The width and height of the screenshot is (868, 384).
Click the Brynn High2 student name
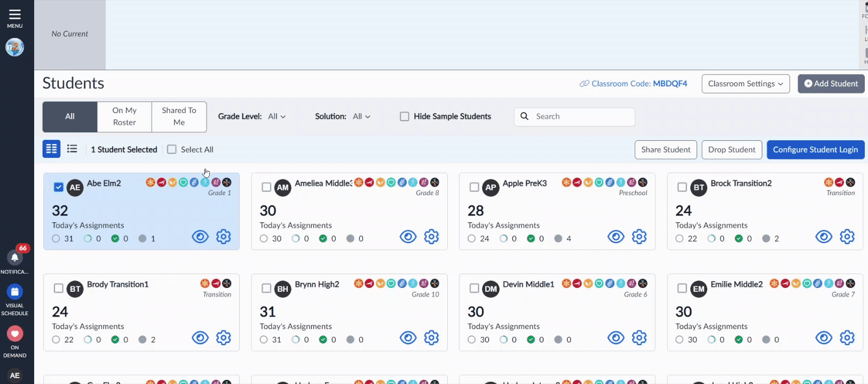point(317,284)
